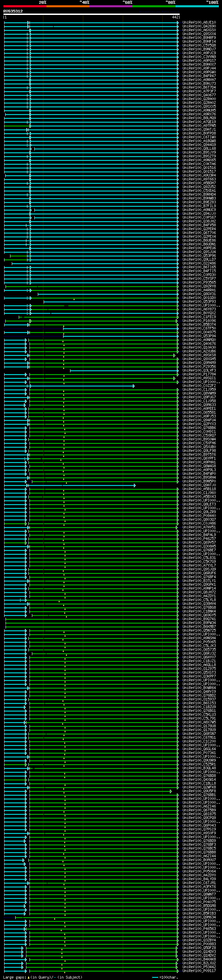
Task: Select UniRef100_P46563 entry
Action: pyautogui.click(x=199, y=929)
